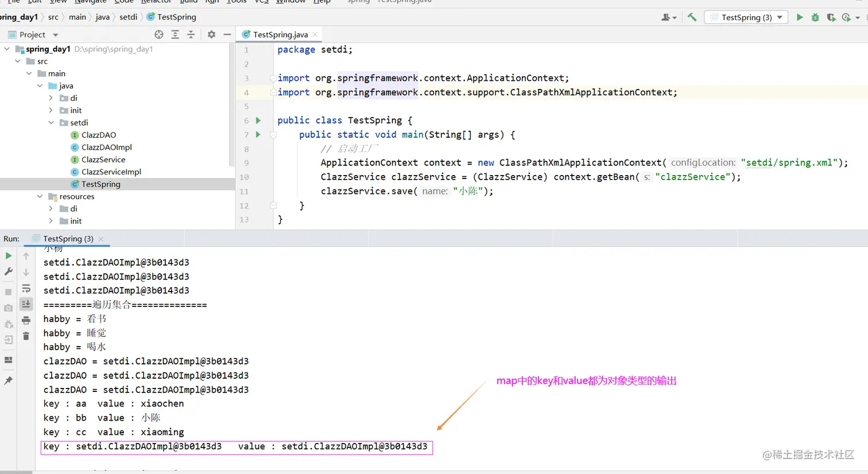Collapse the java folder arrow
The width and height of the screenshot is (868, 474).
tap(40, 86)
